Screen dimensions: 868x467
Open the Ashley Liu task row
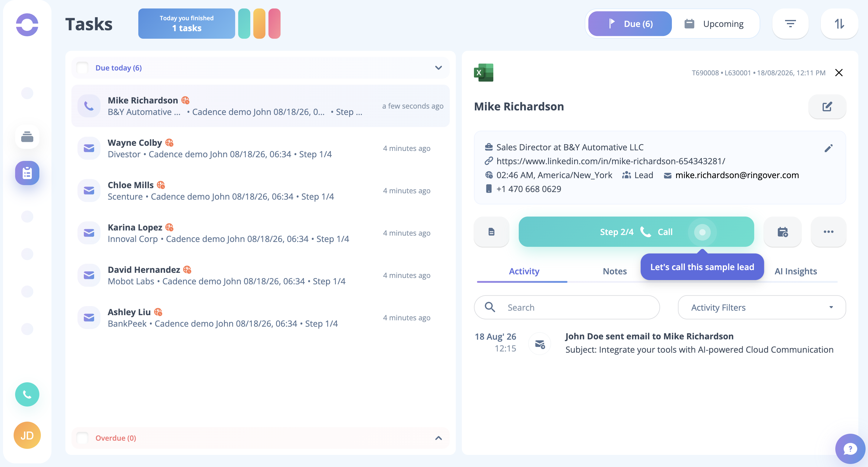coord(261,318)
